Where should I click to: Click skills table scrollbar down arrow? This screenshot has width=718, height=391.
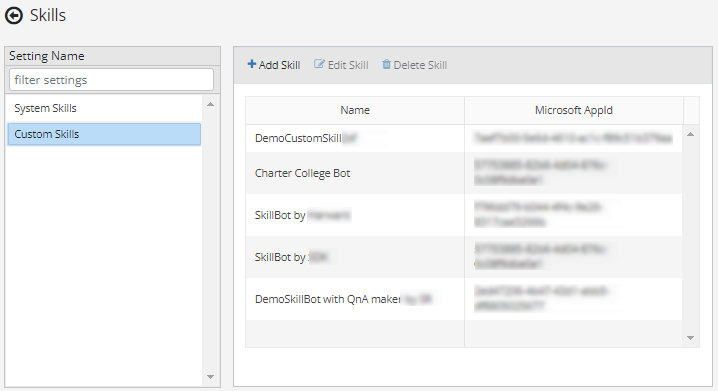691,338
